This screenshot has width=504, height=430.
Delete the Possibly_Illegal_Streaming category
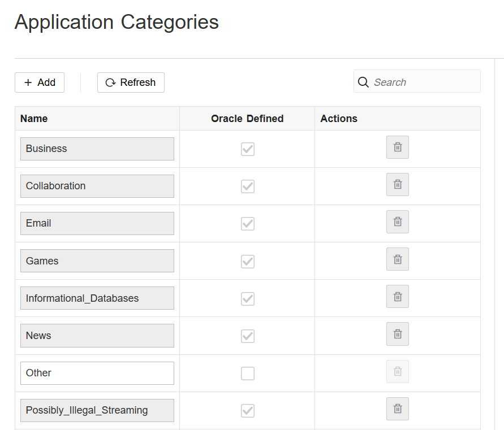click(x=398, y=409)
